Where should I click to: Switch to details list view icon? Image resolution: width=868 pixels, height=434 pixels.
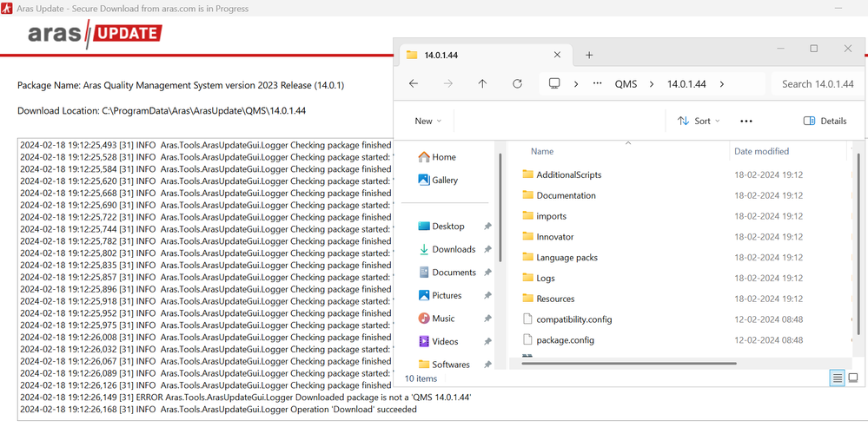pyautogui.click(x=838, y=378)
